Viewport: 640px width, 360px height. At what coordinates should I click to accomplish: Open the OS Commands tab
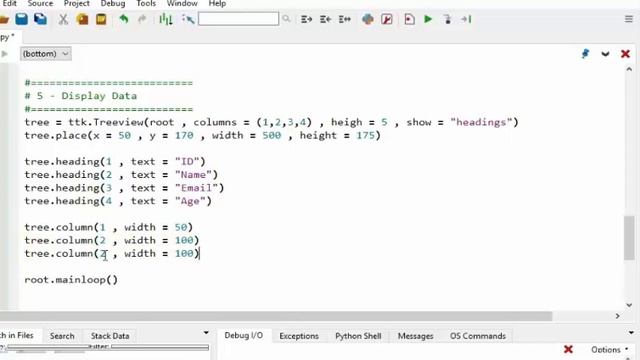(x=478, y=336)
